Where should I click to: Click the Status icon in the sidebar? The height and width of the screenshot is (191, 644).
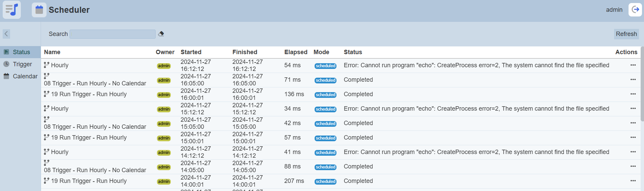pyautogui.click(x=6, y=52)
